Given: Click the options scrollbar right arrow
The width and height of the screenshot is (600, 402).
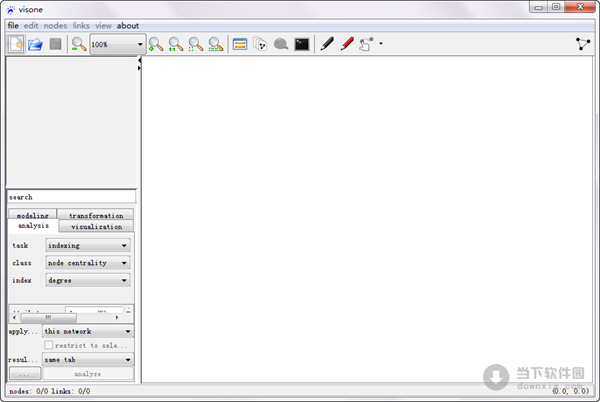Looking at the screenshot, I should [117, 317].
